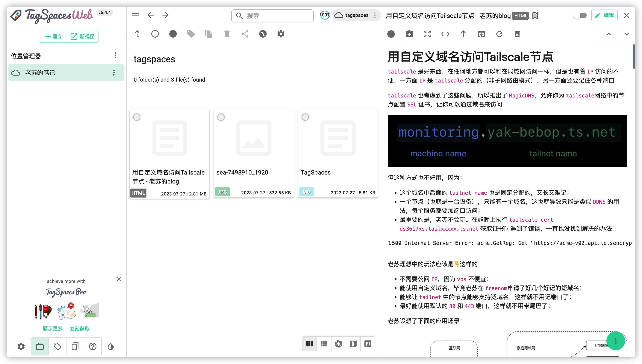The image size is (642, 364).
Task: Click the 編輯 edit button
Action: click(604, 16)
